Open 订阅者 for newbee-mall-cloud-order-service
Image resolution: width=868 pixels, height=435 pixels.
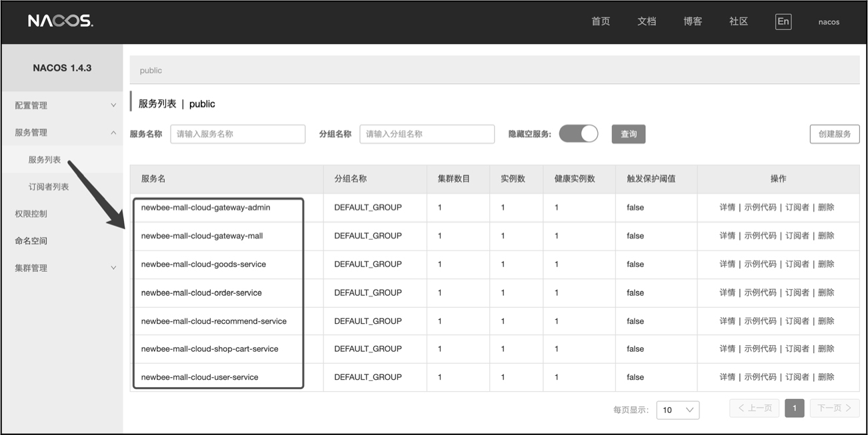[797, 292]
